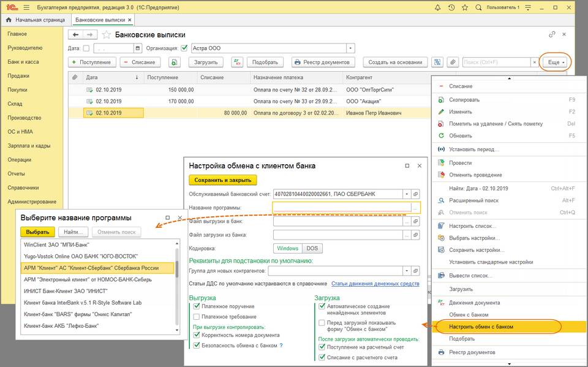Open the 1C main menu hamburger icon
The height and width of the screenshot is (367, 588).
coord(26,7)
